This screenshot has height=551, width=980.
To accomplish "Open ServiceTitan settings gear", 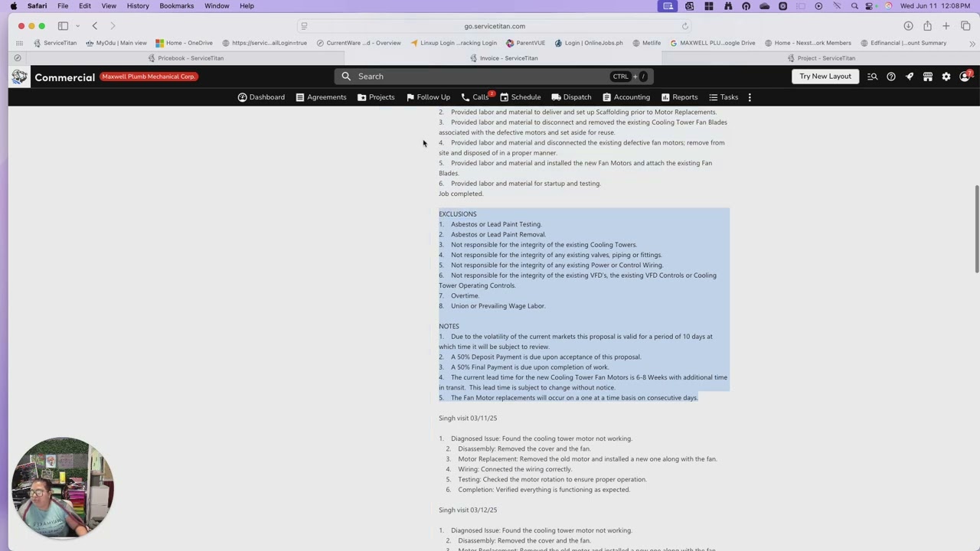I will click(x=946, y=77).
